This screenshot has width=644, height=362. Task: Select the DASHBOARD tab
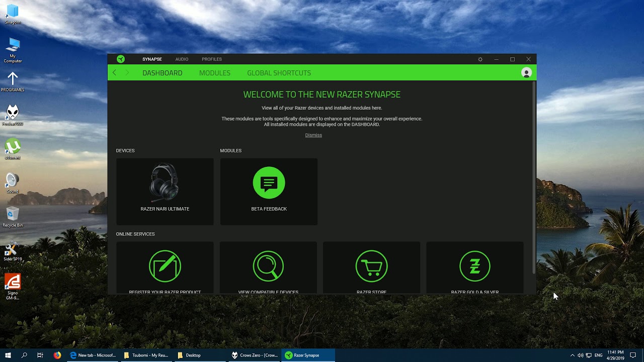[162, 73]
